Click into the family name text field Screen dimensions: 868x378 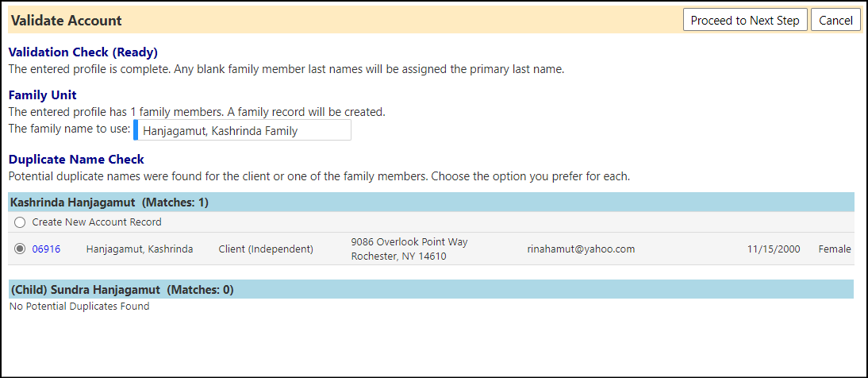click(243, 131)
